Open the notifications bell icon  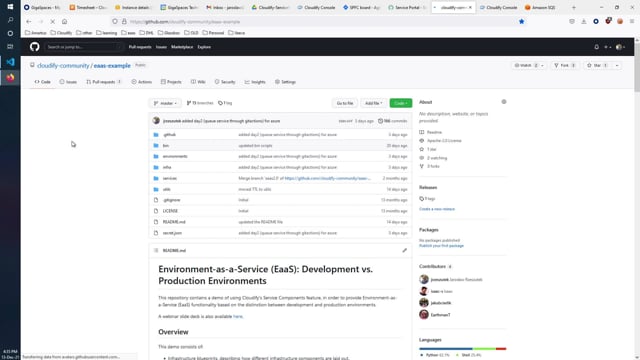tap(596, 47)
